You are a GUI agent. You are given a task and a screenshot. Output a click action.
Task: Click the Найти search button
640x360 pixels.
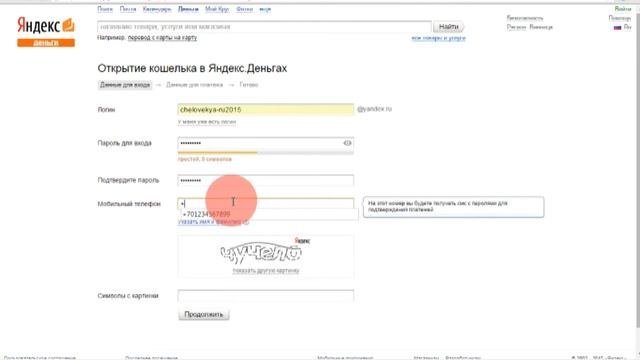tap(448, 27)
